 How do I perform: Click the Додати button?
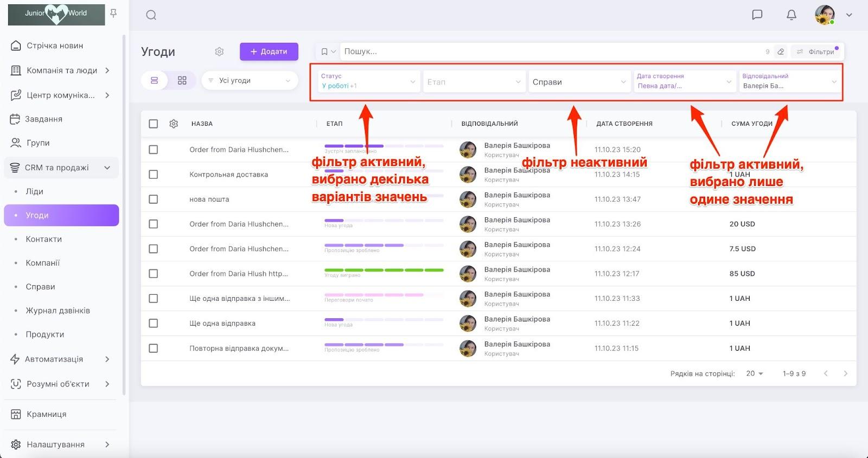[269, 51]
